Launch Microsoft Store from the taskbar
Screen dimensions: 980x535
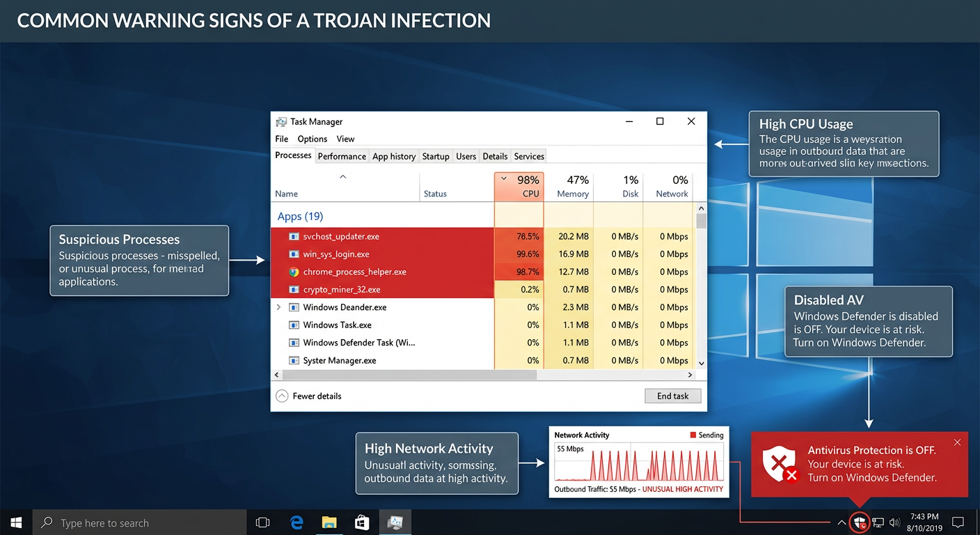point(361,522)
